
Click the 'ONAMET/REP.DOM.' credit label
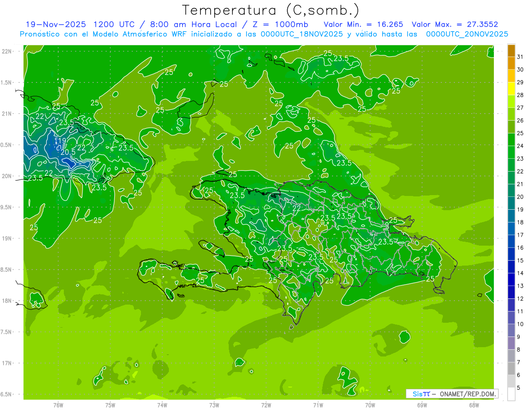(x=468, y=394)
